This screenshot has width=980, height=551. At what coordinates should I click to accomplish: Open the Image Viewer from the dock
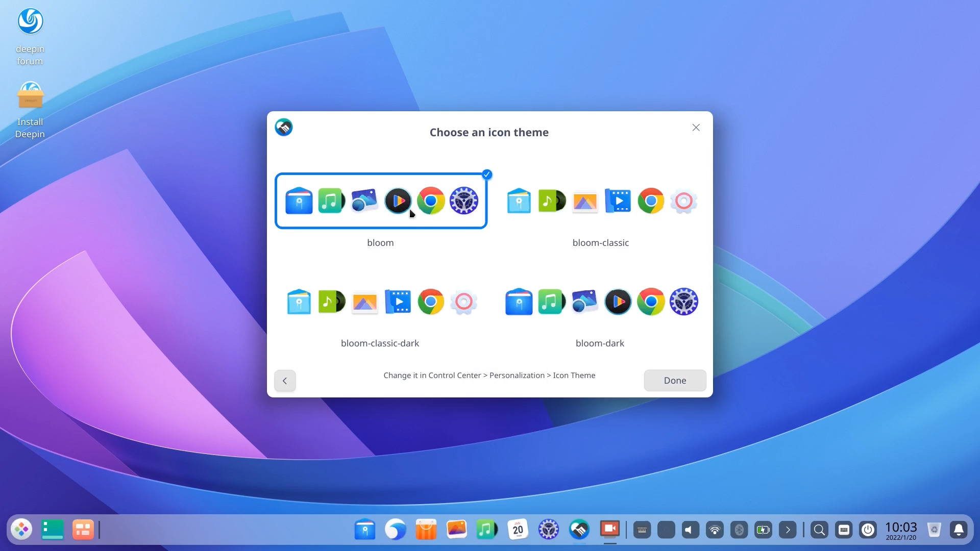tap(457, 530)
